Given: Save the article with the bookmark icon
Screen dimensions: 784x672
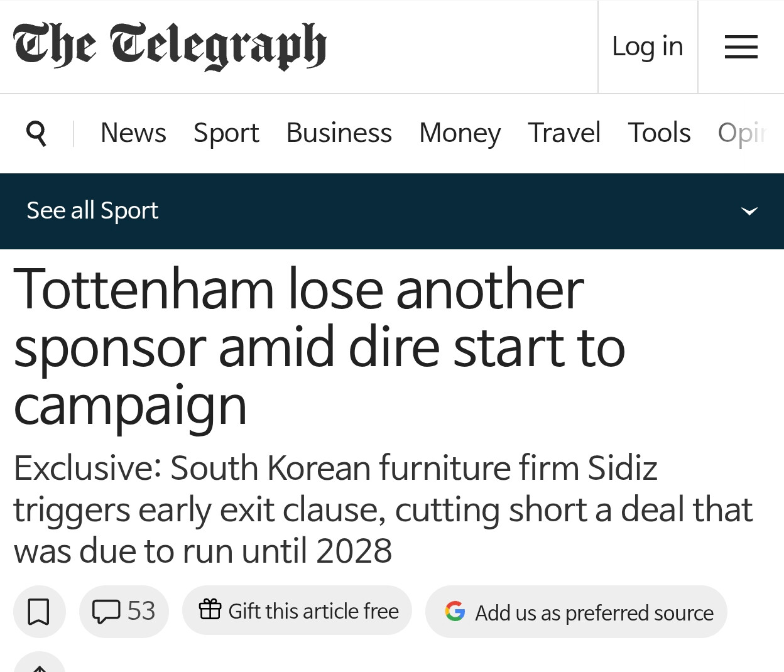Looking at the screenshot, I should click(39, 612).
